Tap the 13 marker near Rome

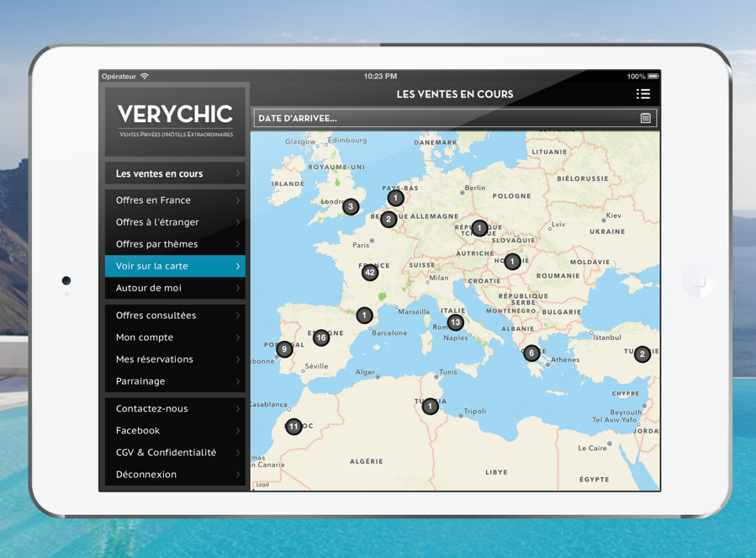click(x=455, y=322)
